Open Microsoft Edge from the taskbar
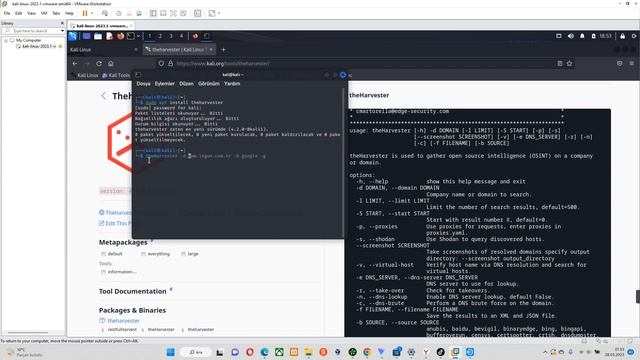This screenshot has height=360, width=640. click(x=264, y=352)
